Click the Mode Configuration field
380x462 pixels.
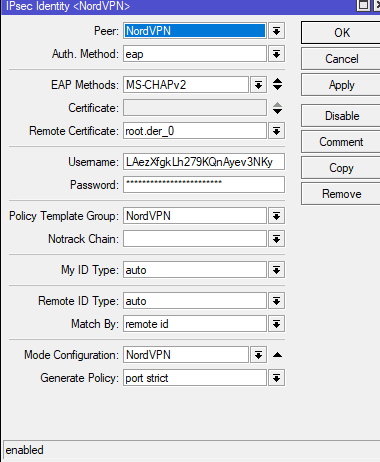pos(186,355)
